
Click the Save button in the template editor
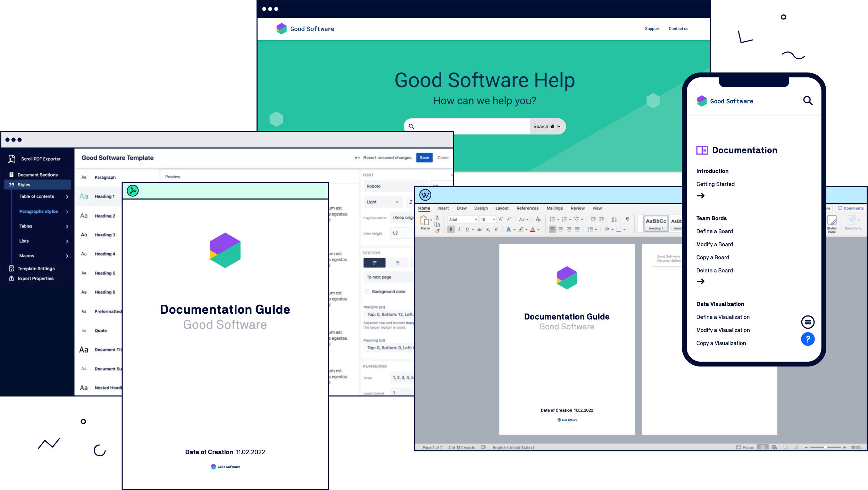point(424,158)
